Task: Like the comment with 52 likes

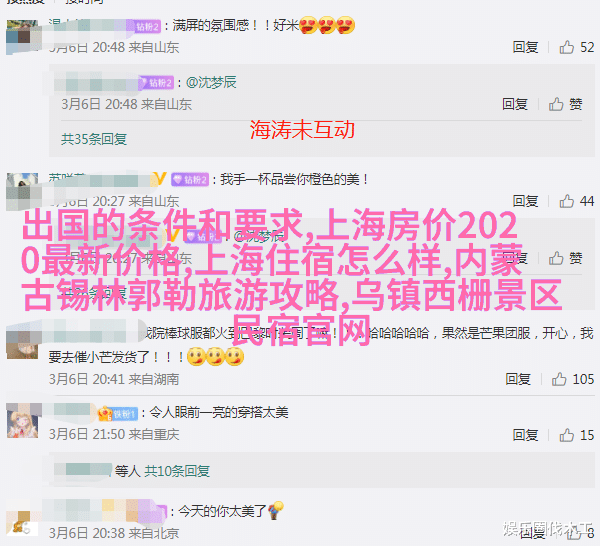Action: pos(566,47)
